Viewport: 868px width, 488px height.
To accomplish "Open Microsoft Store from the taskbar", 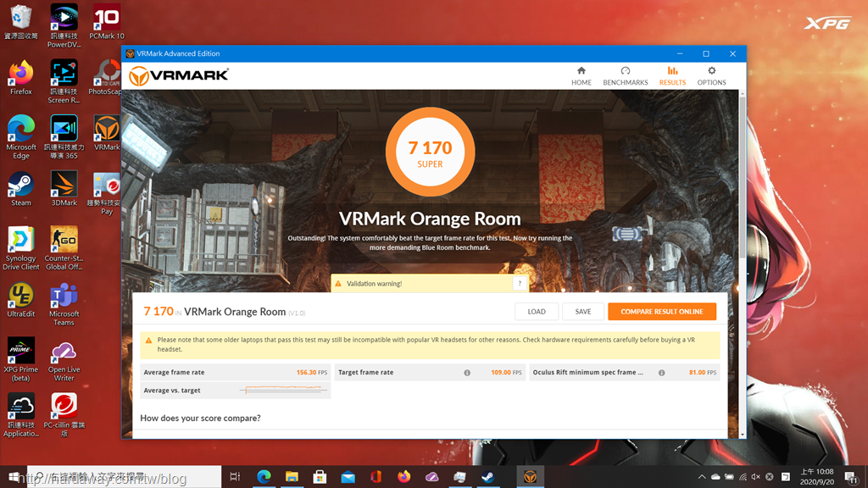I will (320, 476).
